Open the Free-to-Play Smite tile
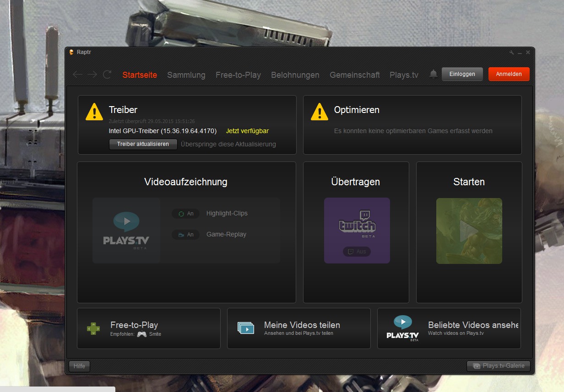 point(148,328)
